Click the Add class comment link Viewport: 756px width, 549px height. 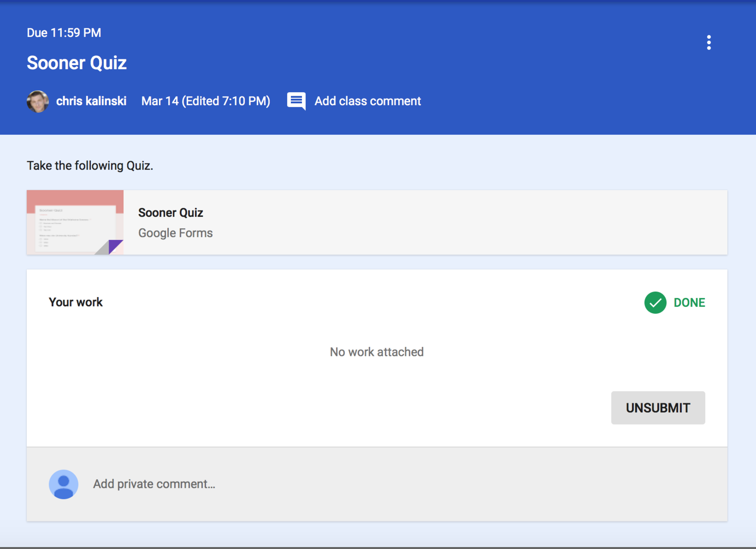[x=367, y=101]
